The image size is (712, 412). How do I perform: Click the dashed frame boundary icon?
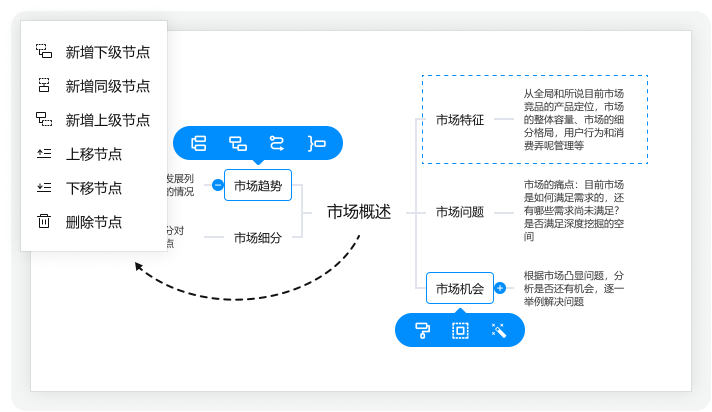(460, 330)
